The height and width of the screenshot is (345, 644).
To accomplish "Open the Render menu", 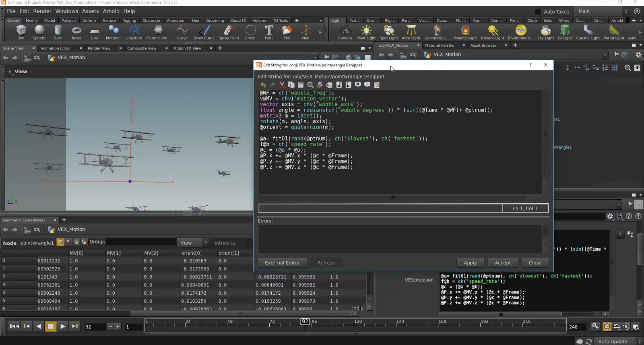I will (x=42, y=11).
